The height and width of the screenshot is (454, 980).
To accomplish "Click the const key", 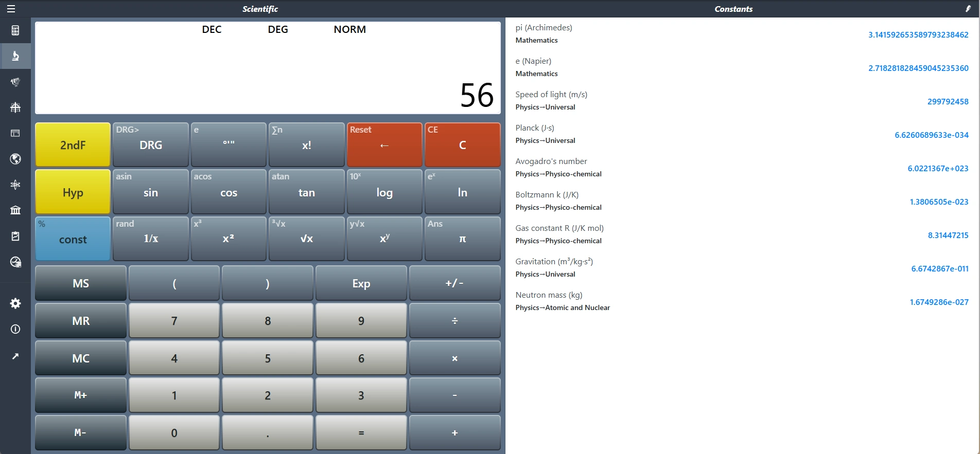I will point(73,239).
